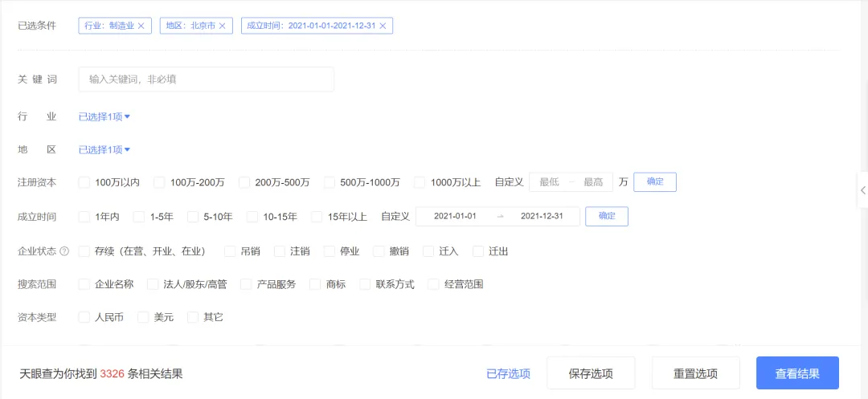Confirm custom 注册资本 range with 确定
Screen dimensions: 868x399
pos(655,181)
